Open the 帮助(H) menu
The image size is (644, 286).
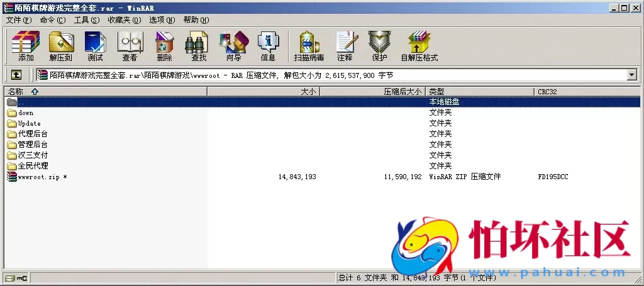(x=196, y=19)
